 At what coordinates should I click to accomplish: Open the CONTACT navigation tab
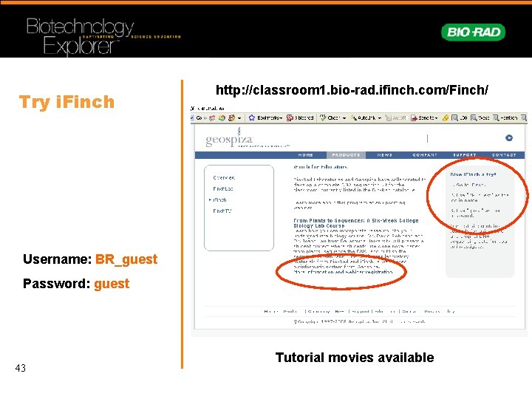504,155
